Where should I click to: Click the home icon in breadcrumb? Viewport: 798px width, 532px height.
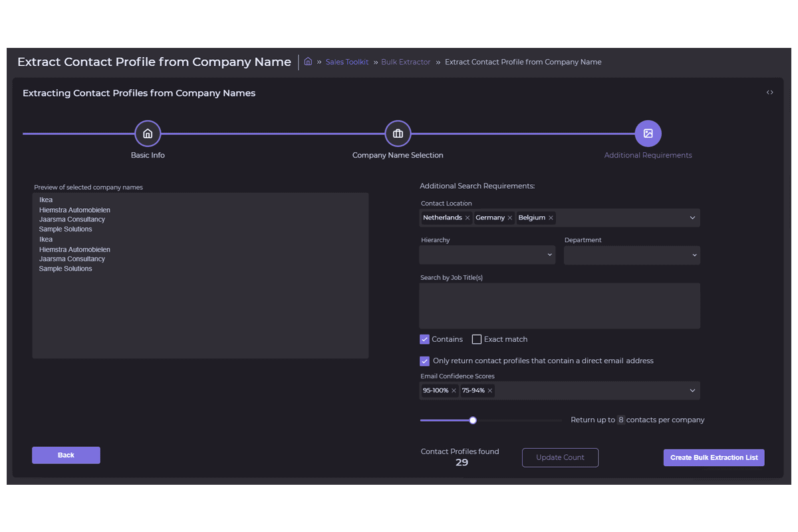pyautogui.click(x=308, y=62)
